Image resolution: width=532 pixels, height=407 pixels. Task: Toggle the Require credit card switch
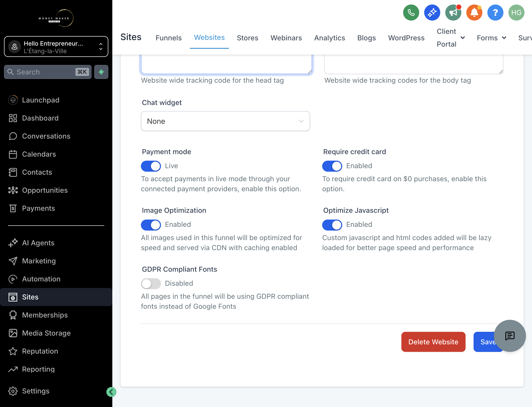tap(332, 166)
